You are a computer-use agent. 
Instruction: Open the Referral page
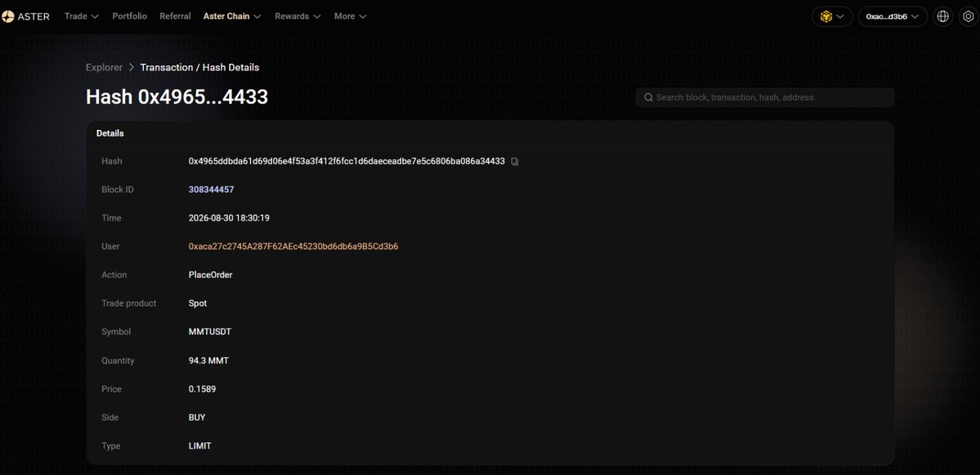(x=175, y=16)
